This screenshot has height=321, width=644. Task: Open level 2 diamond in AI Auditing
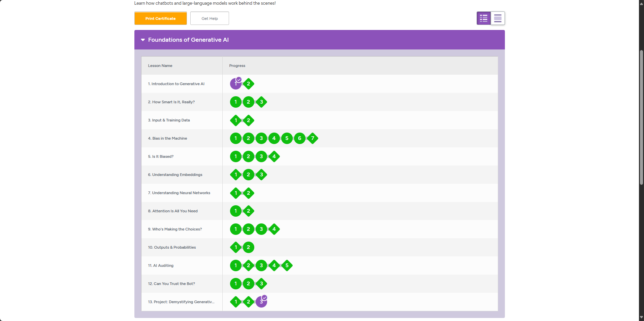(x=249, y=265)
